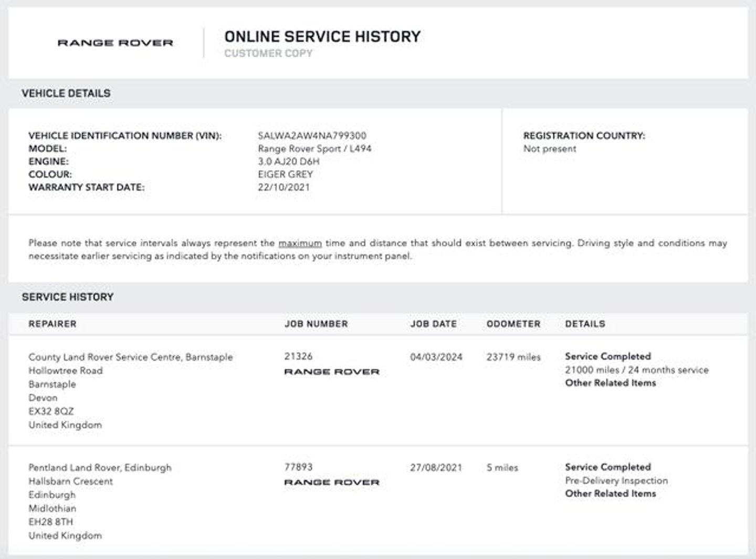Click Pentland Land Rover, Edinburgh repairer
The image size is (756, 559).
100,468
